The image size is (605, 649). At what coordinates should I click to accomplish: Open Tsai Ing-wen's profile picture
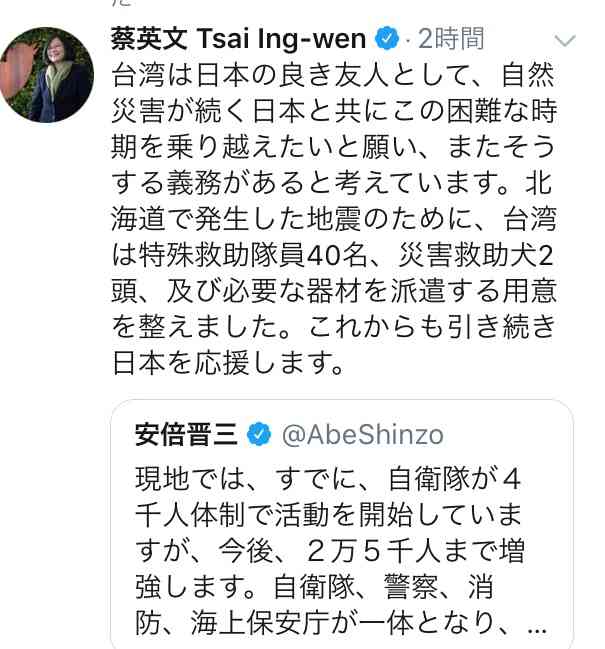pos(46,75)
